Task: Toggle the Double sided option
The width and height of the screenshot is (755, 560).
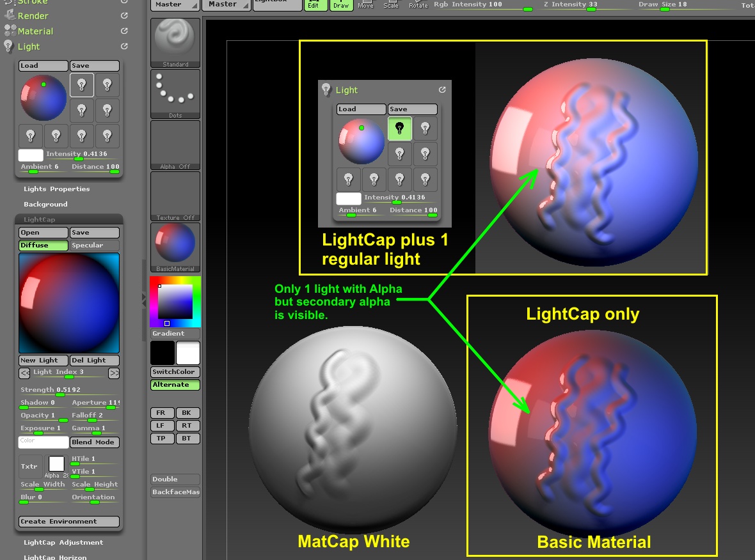Action: [175, 479]
